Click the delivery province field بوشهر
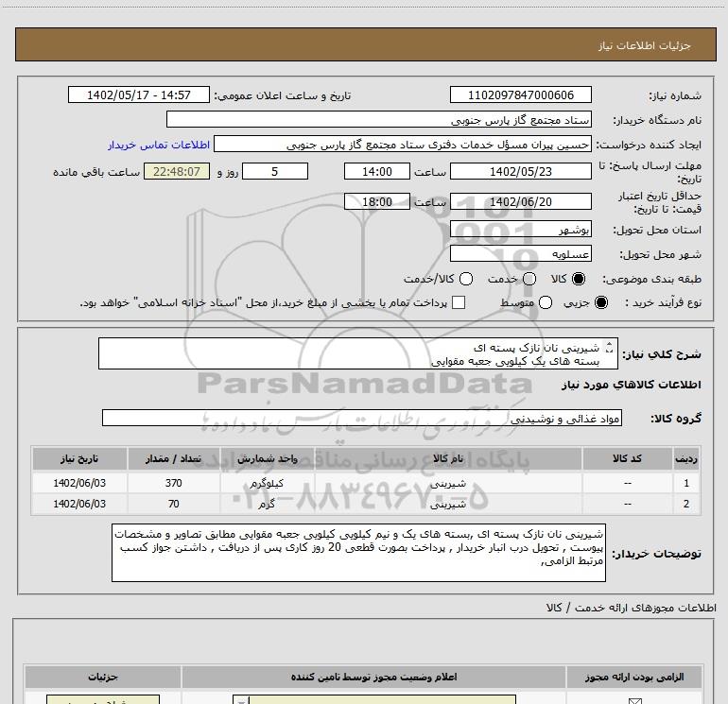728x704 pixels. coord(520,229)
